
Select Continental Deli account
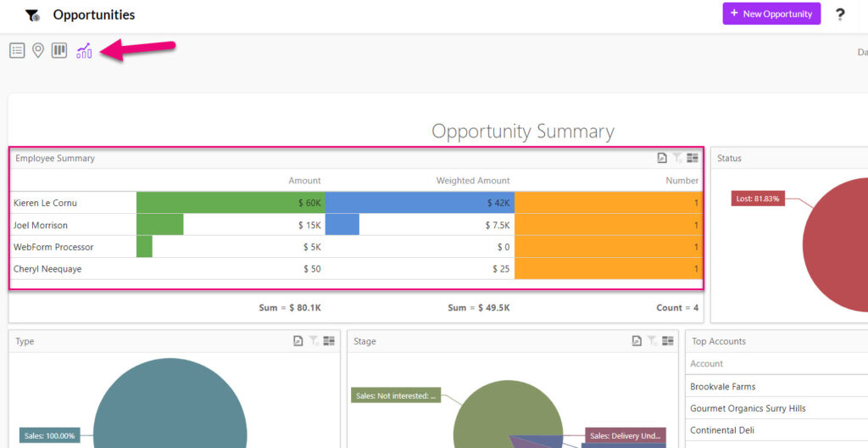(722, 430)
